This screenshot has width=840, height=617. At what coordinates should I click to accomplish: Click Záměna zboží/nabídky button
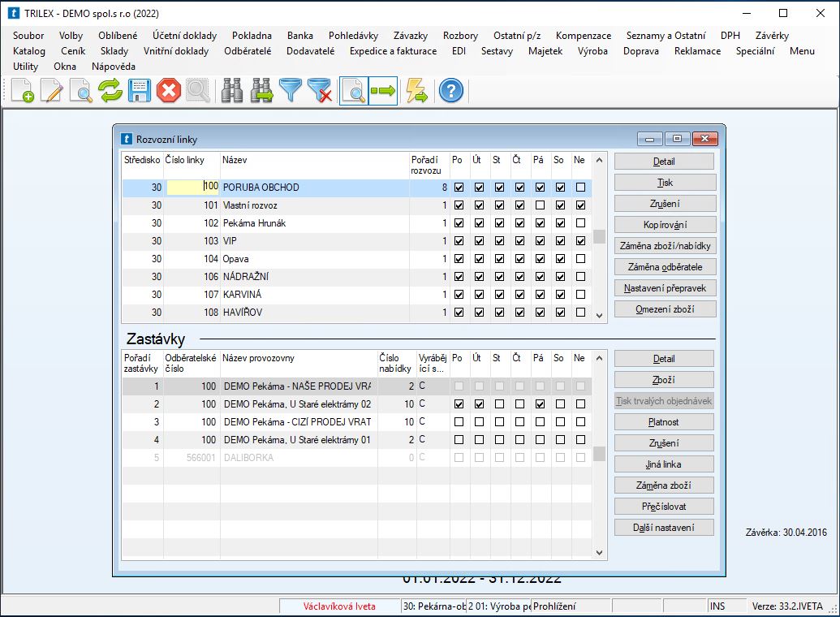(665, 246)
